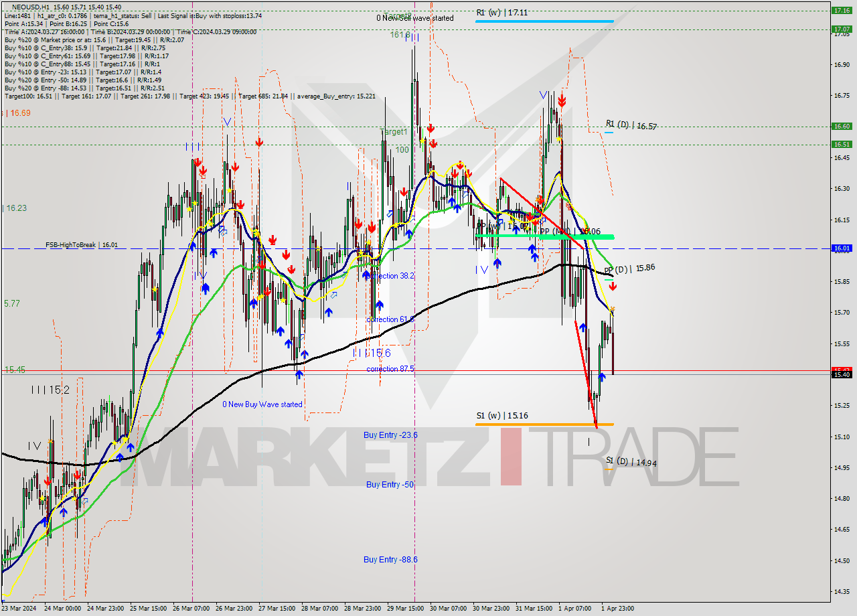Select the 'Buy Entry -88.6' label
Image resolution: width=857 pixels, height=616 pixels.
coord(391,559)
